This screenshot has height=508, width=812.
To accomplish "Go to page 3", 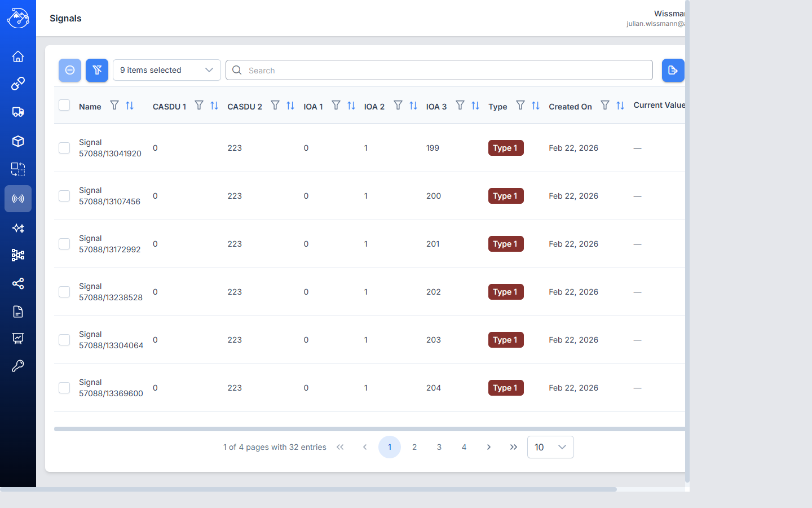I will pyautogui.click(x=439, y=447).
